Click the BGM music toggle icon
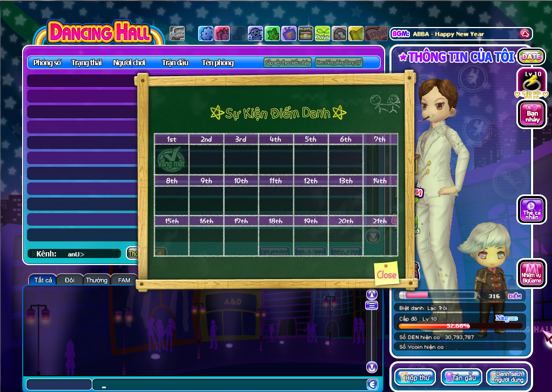The width and height of the screenshot is (552, 392). [524, 34]
